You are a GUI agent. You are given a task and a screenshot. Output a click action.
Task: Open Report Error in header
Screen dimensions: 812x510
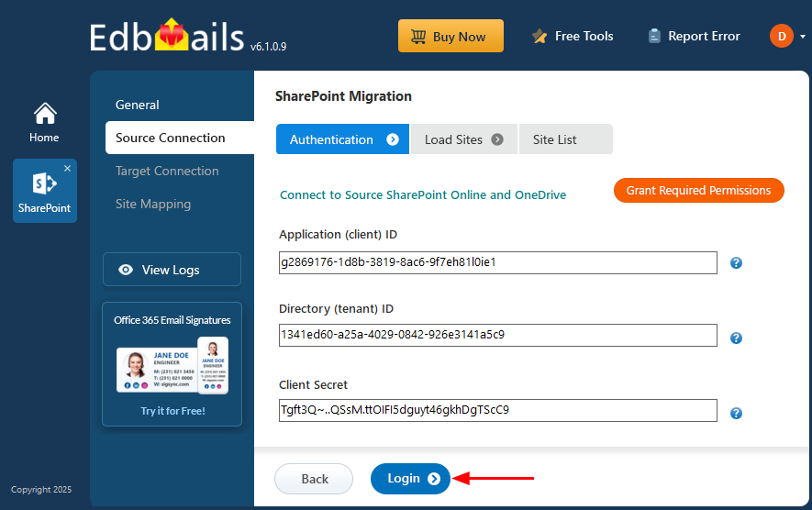pyautogui.click(x=694, y=37)
